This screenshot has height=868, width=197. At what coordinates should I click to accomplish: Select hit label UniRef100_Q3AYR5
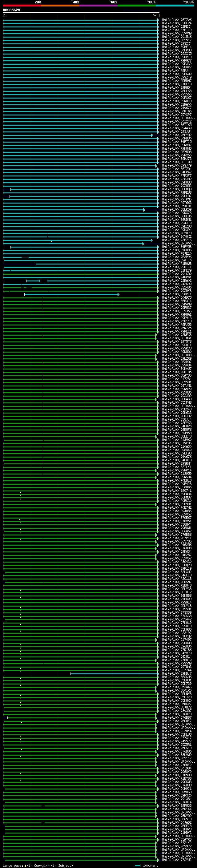click(x=177, y=840)
